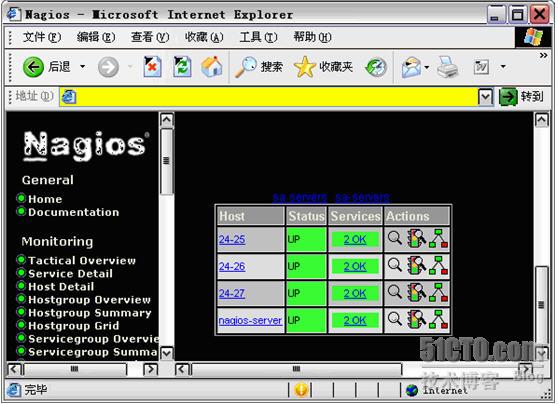Screen dimensions: 558x404
Task: Expand the Mail button dropdown arrow
Action: click(x=427, y=67)
